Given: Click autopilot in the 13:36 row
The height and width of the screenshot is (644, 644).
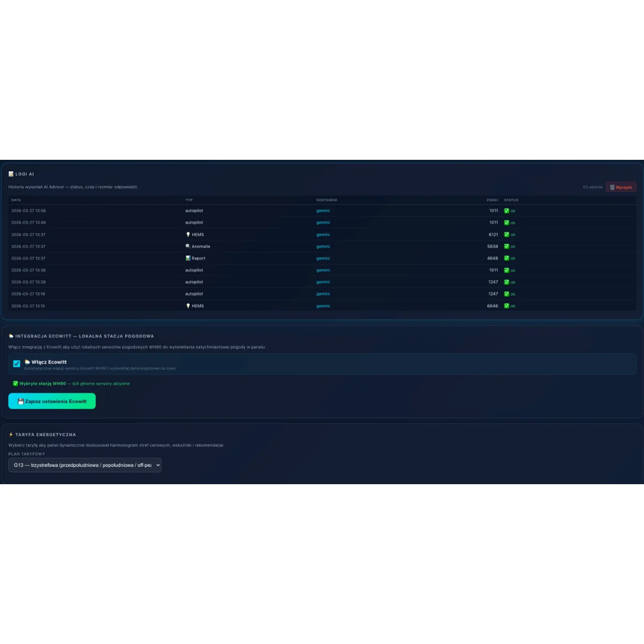Looking at the screenshot, I should coord(194,270).
